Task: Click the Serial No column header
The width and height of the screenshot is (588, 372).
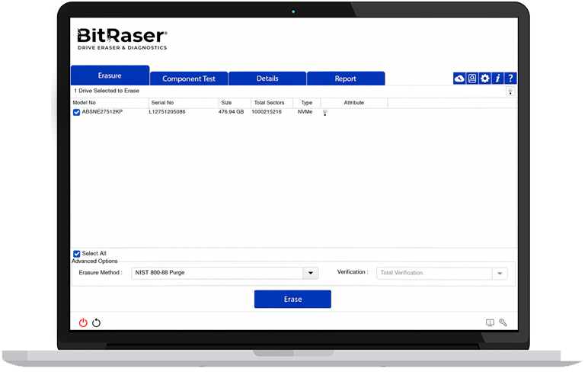Action: 184,103
